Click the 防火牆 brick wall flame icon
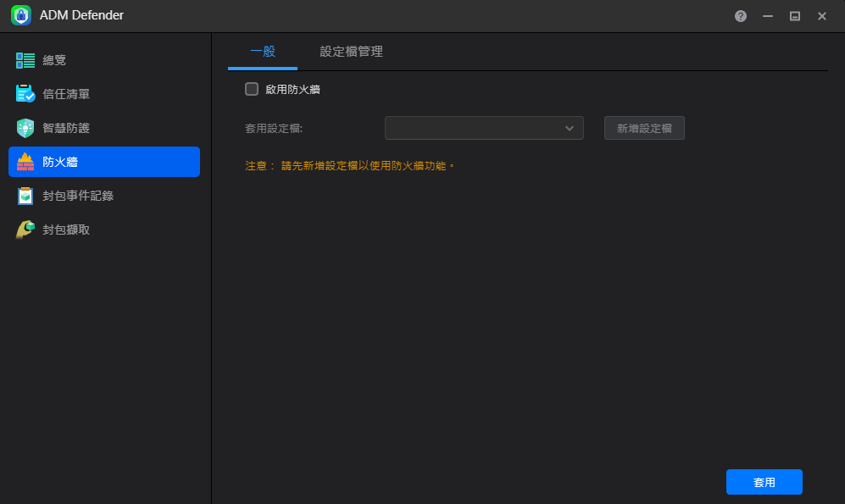This screenshot has height=504, width=845. click(x=25, y=162)
